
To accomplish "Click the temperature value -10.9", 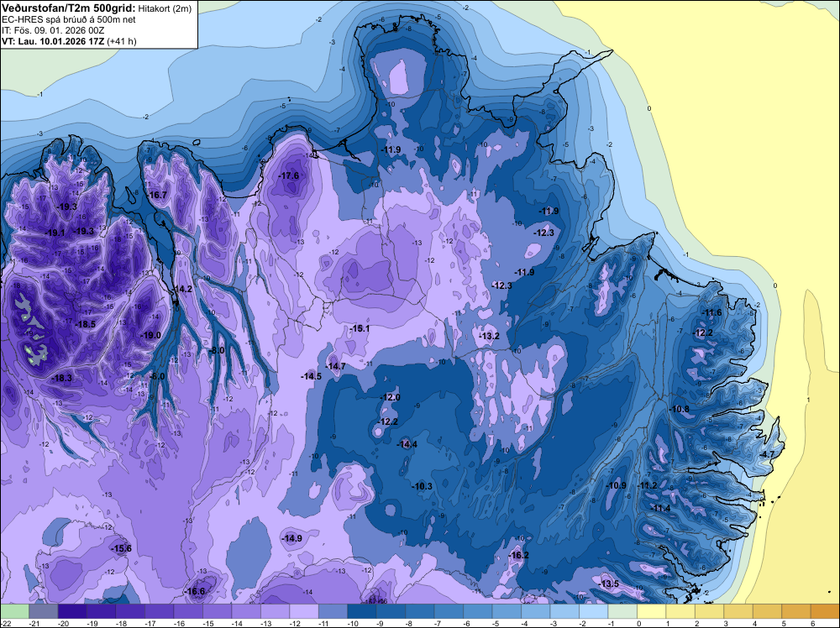I will click(x=616, y=485).
